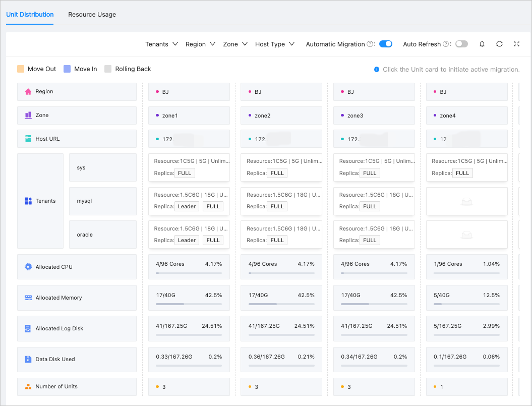This screenshot has height=406, width=532.
Task: Open the Tenants filter dropdown
Action: pyautogui.click(x=161, y=44)
